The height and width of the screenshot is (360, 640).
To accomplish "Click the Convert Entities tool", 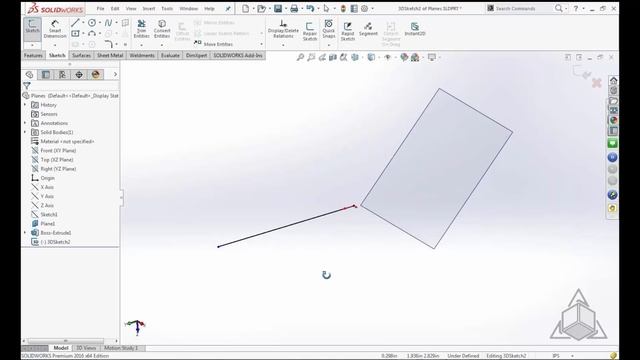I will [x=162, y=29].
